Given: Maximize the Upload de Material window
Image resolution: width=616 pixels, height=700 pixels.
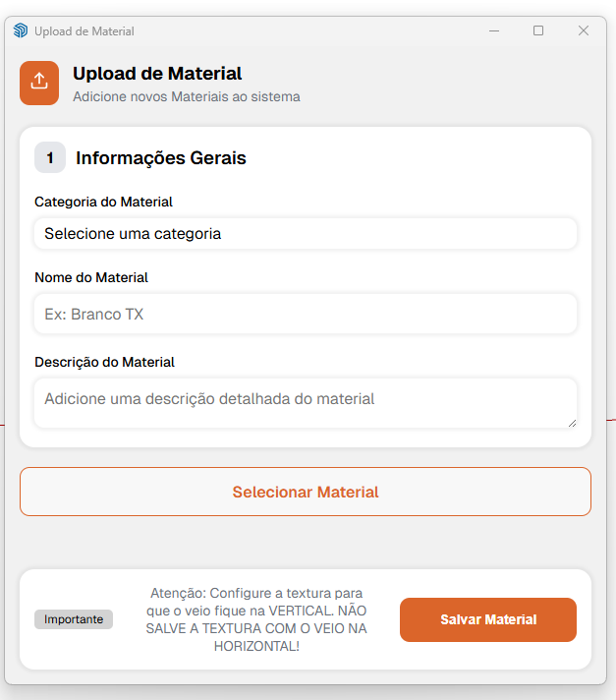Looking at the screenshot, I should (538, 30).
